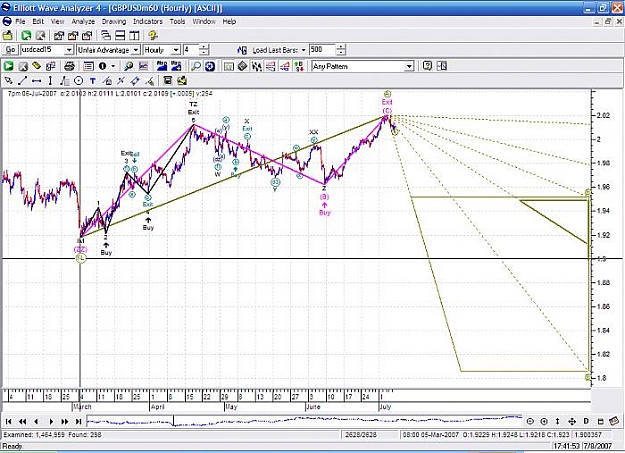This screenshot has width=625, height=453.
Task: Select the text T drawing tool
Action: (x=92, y=81)
